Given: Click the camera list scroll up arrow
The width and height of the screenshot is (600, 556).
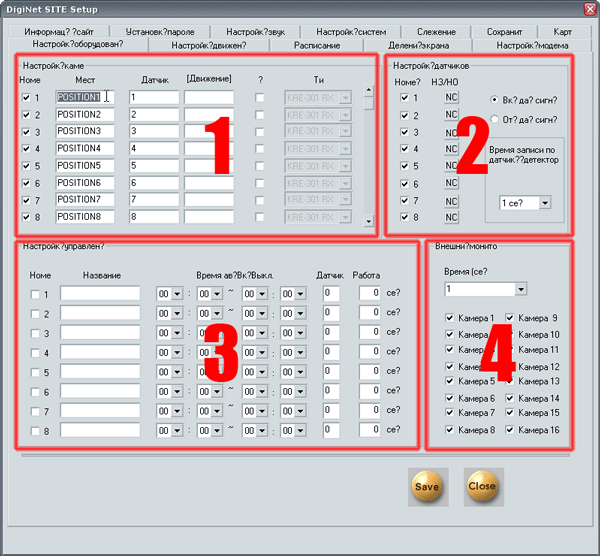Looking at the screenshot, I should tap(368, 90).
